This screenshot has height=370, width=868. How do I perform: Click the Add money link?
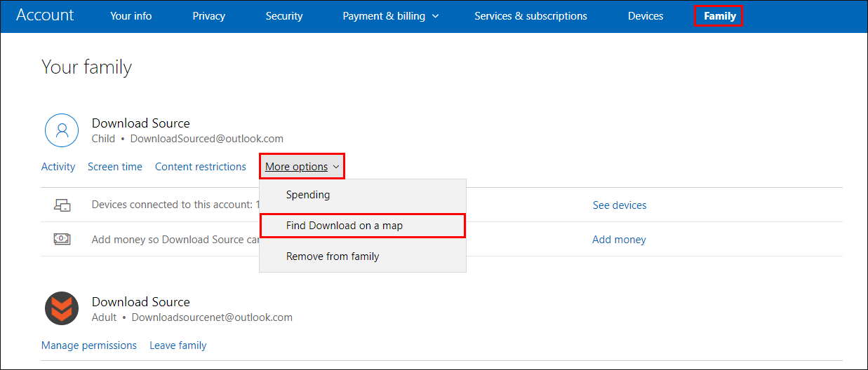[x=619, y=240]
